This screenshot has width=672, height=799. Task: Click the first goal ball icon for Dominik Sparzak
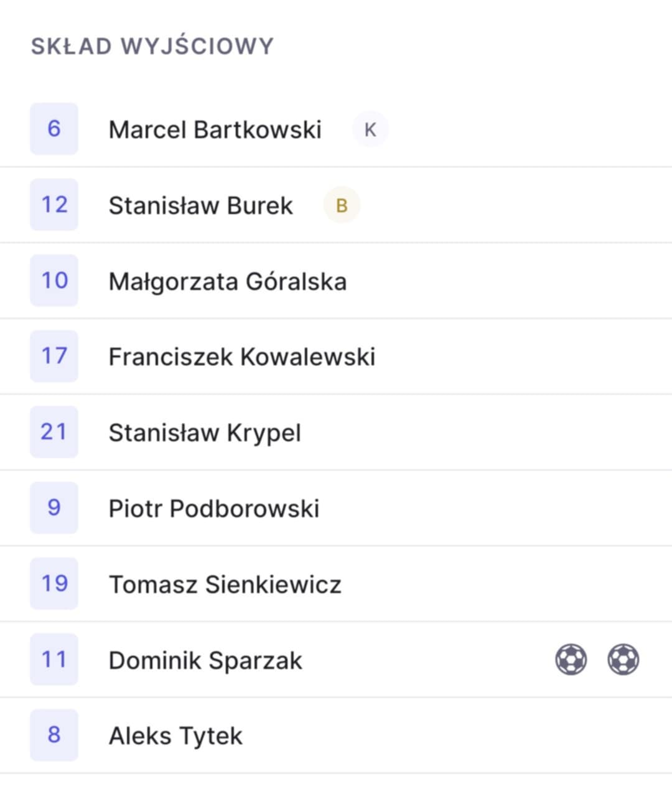coord(571,660)
